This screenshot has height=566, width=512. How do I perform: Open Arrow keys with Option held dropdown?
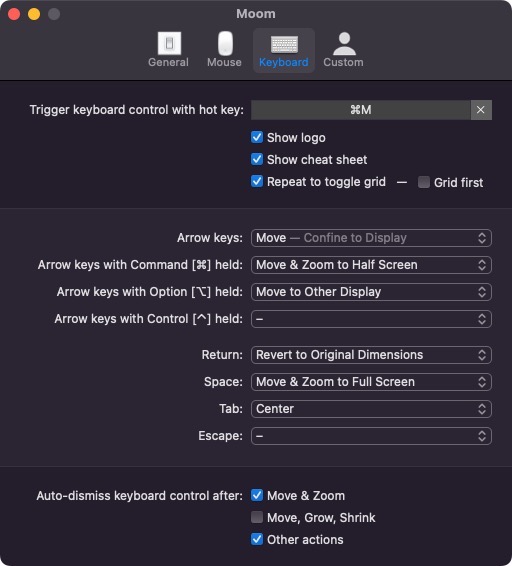[x=371, y=292]
